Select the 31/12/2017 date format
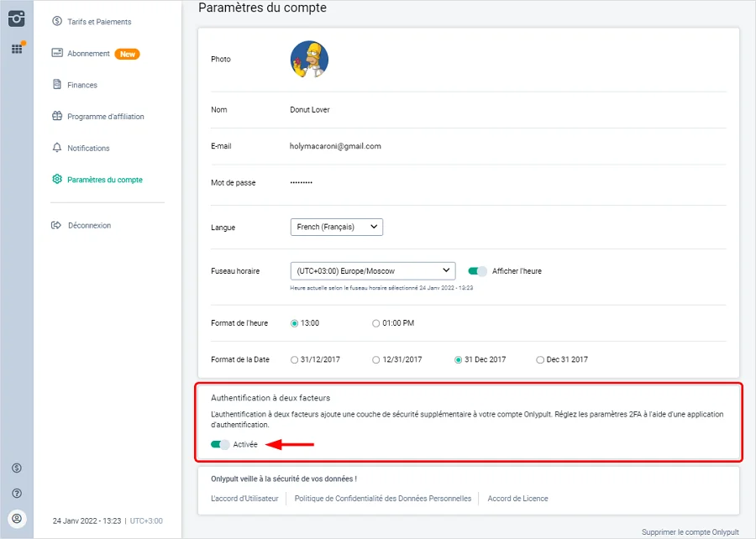This screenshot has width=756, height=539. 294,359
